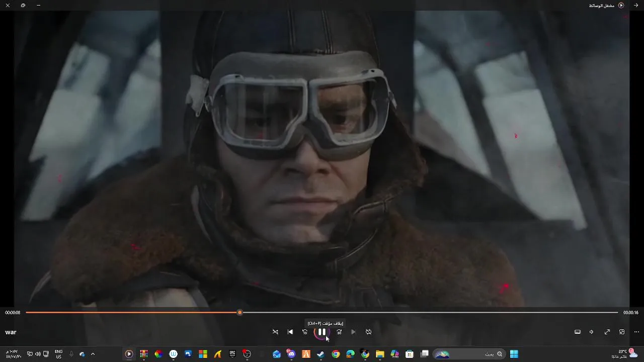Click the OneDrive tray icon

[82, 354]
